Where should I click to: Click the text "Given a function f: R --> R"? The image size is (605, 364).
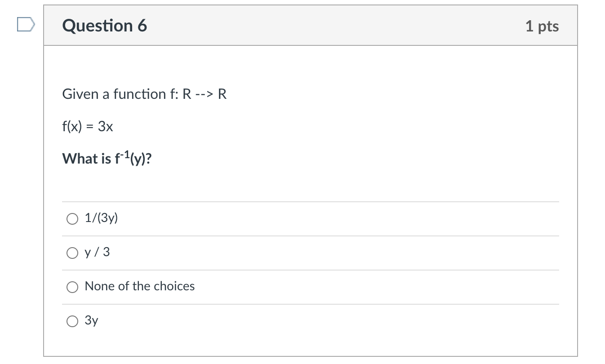click(144, 94)
